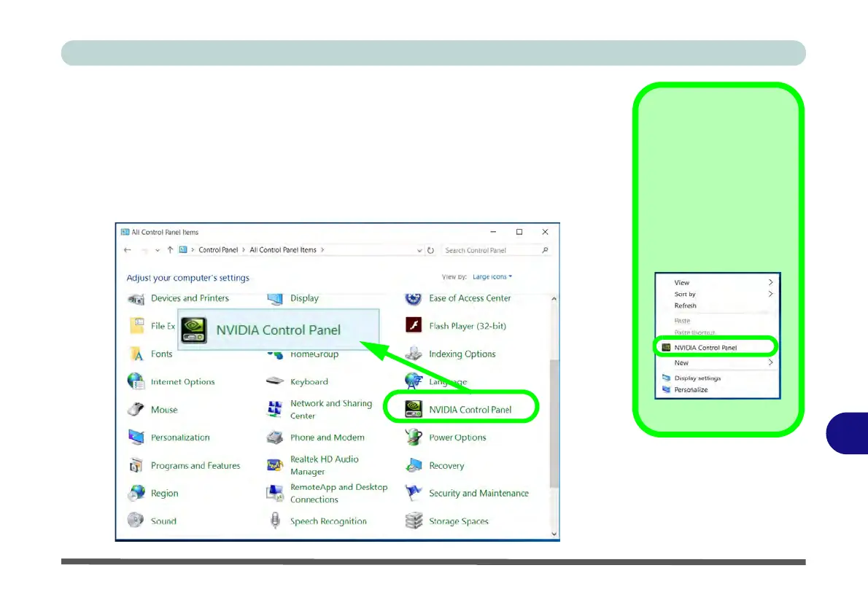Screen dimensions: 868x611
Task: Open the File Explorer Options icon
Action: coord(136,325)
